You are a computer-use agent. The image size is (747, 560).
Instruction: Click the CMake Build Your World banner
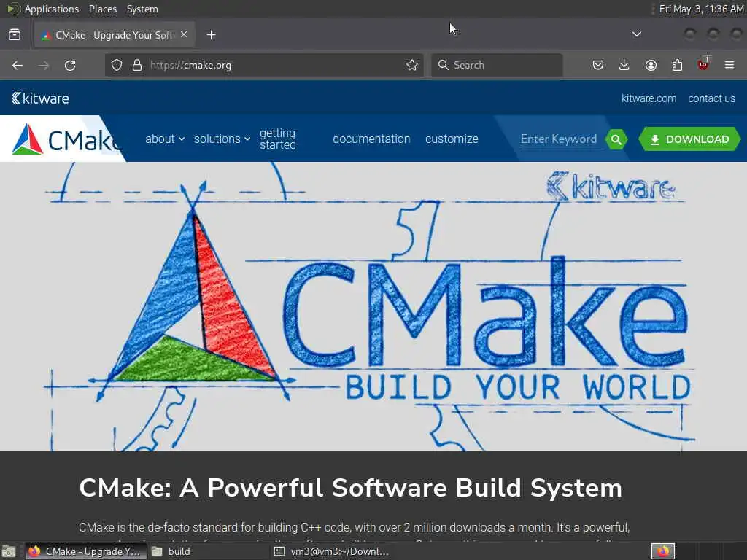pos(373,307)
